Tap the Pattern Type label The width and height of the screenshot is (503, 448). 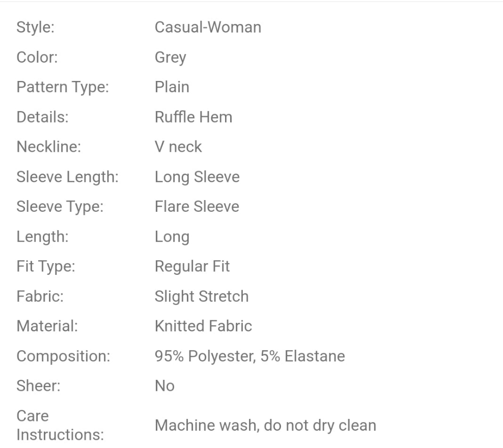coord(63,87)
